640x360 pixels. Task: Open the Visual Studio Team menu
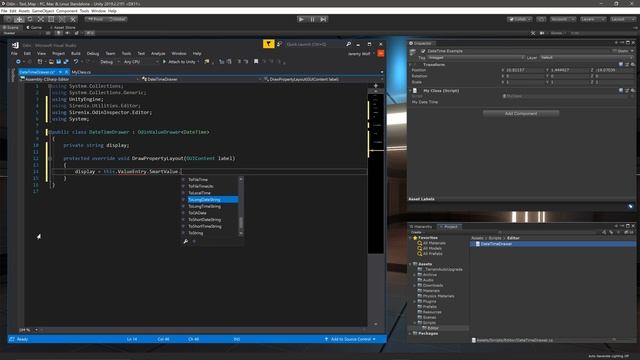(110, 53)
